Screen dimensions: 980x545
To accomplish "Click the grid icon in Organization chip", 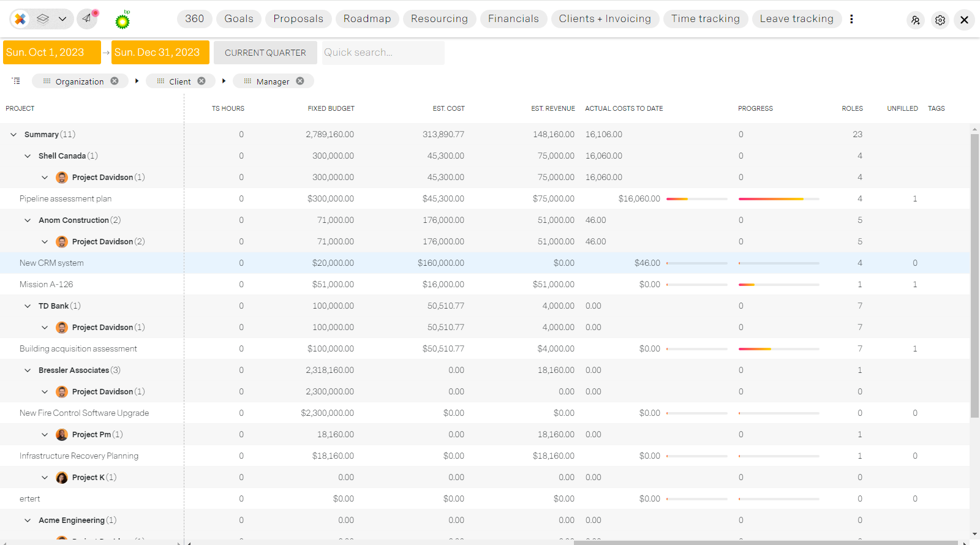I will (47, 81).
